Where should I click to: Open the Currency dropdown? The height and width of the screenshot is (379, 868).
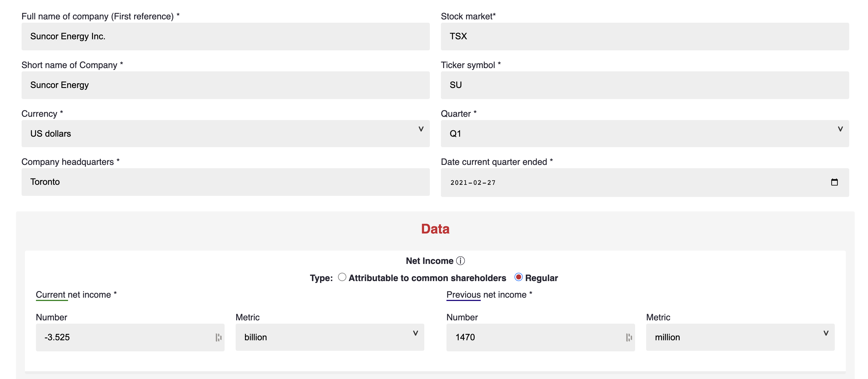pyautogui.click(x=225, y=133)
